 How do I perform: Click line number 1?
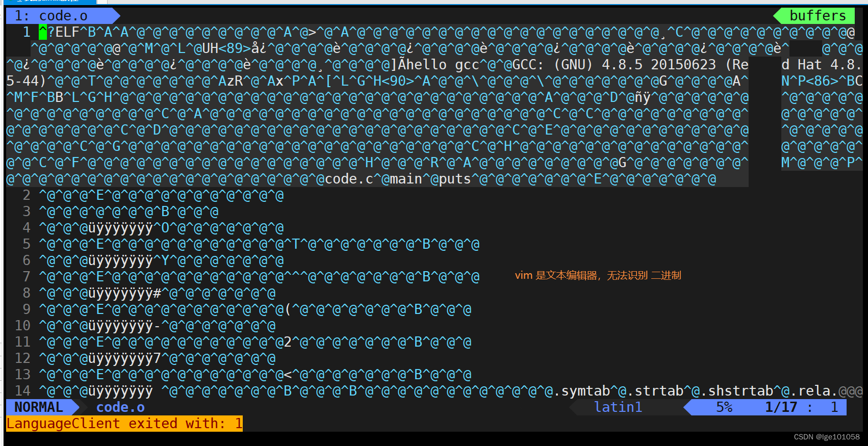27,32
